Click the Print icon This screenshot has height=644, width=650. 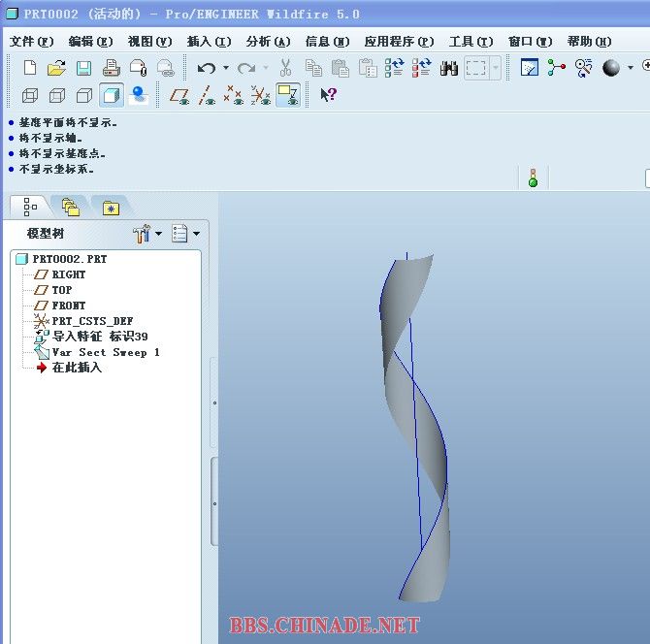[x=111, y=68]
